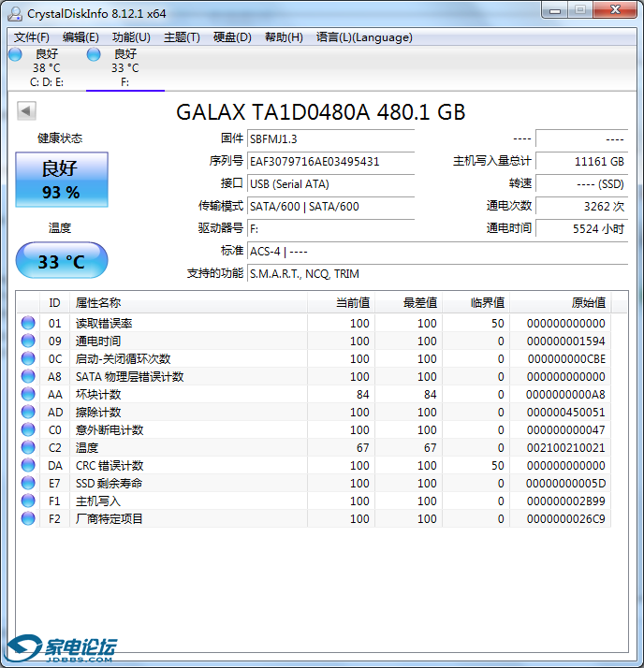The height and width of the screenshot is (668, 644).
Task: Click the status orb in row A8 SATA 物理层错误计数
Action: 28,377
